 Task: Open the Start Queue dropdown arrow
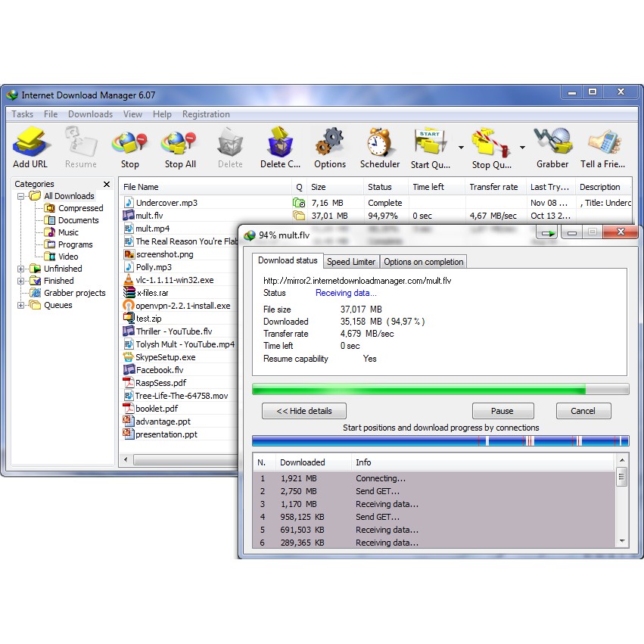(461, 148)
